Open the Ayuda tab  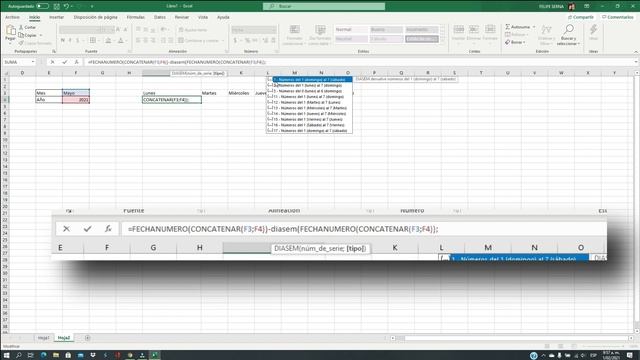[223, 17]
